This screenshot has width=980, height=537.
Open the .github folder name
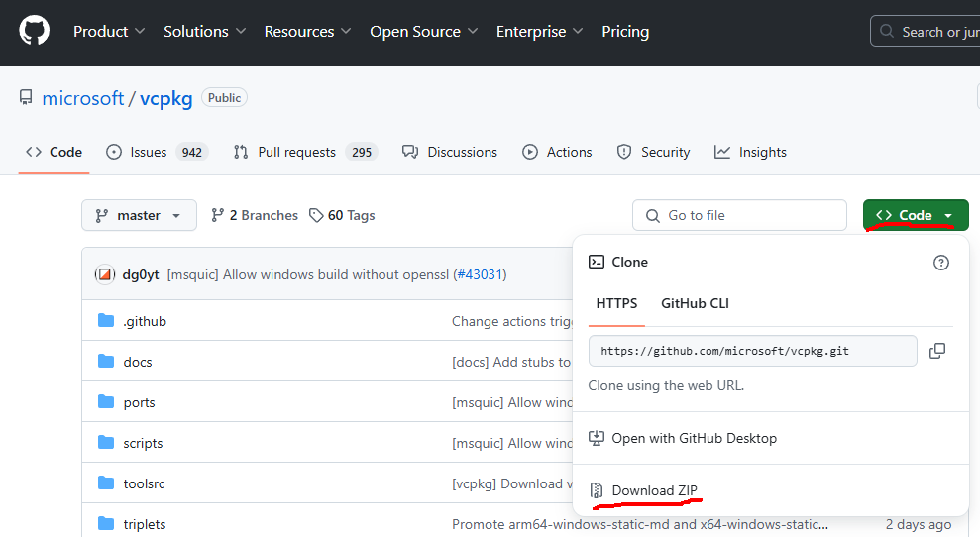pyautogui.click(x=145, y=321)
